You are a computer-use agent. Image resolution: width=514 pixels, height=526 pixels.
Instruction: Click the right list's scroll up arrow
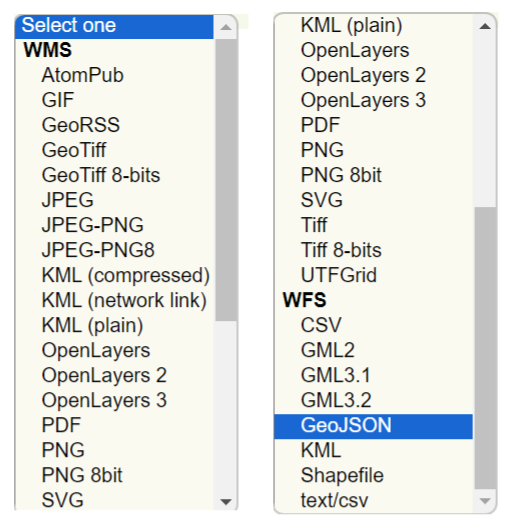(485, 26)
